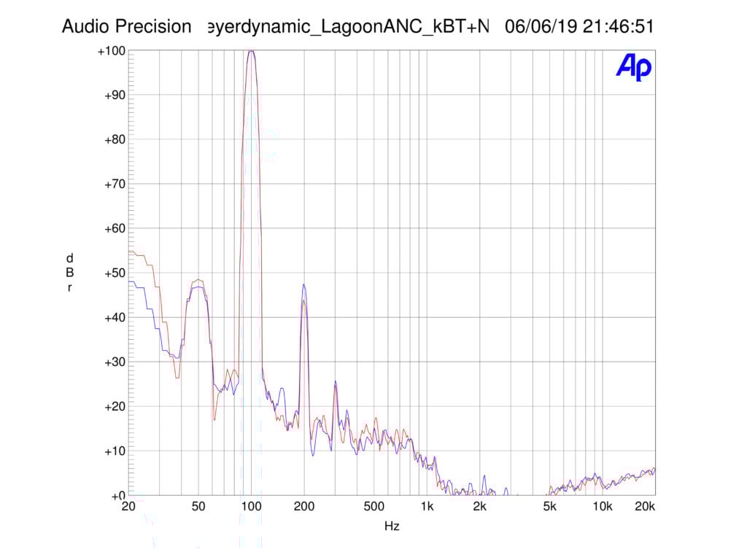
Task: Click the brown trace start at 20 Hz
Action: coord(130,252)
